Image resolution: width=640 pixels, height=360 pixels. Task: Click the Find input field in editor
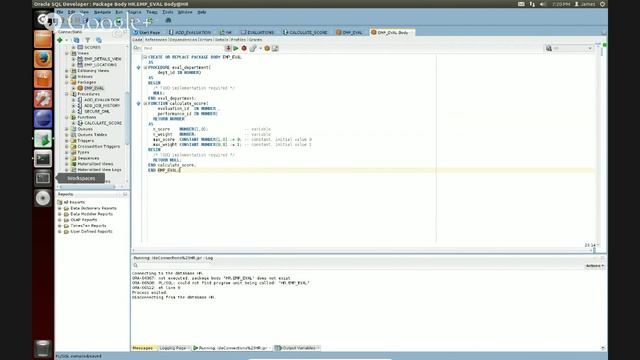pos(182,48)
